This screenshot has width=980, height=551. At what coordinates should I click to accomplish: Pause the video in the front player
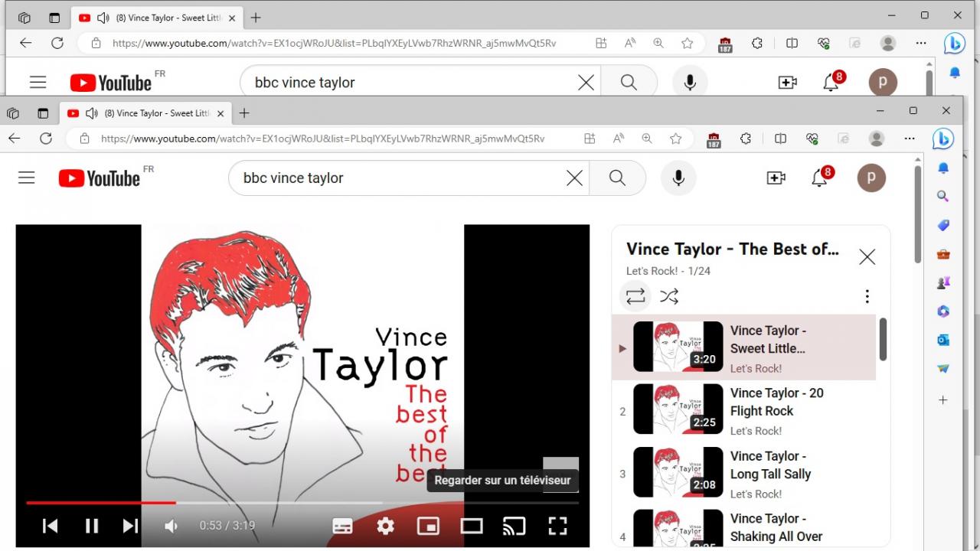92,526
